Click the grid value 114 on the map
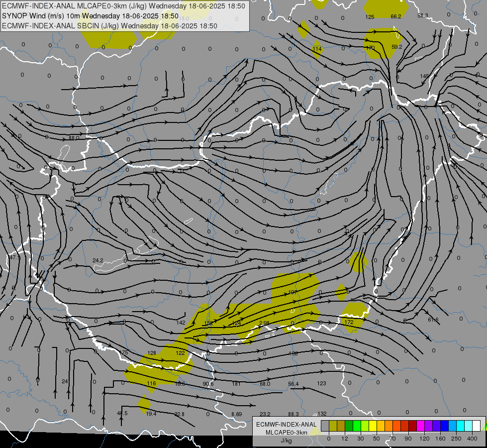Viewport: 487px width, 448px height. (x=317, y=49)
